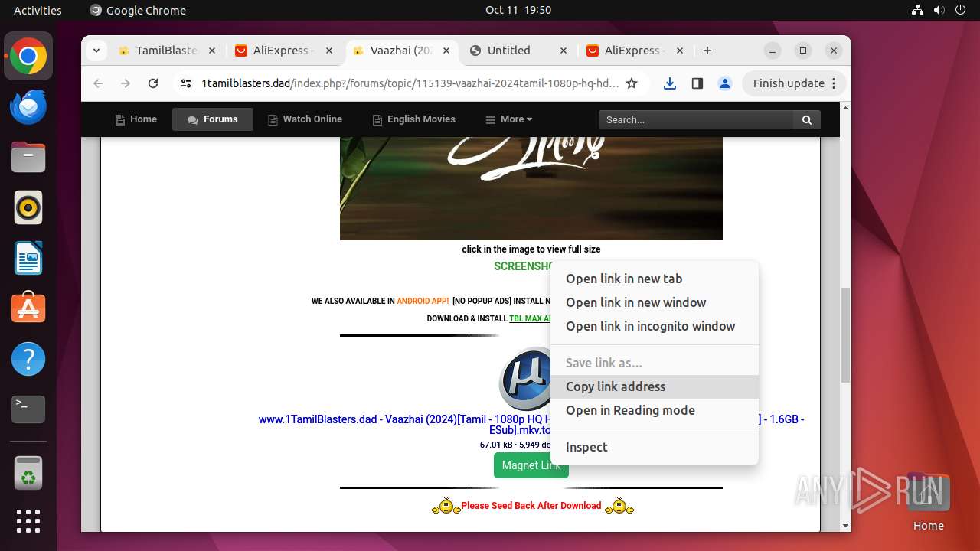Submit search with the magnifier icon
Viewport: 980px width, 551px height.
pos(807,119)
